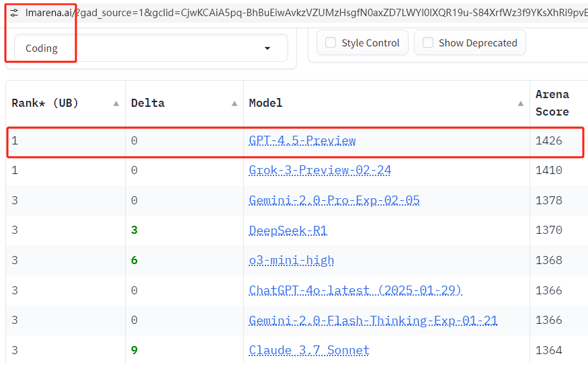Open the Coding category dropdown
588x381 pixels.
coord(151,48)
